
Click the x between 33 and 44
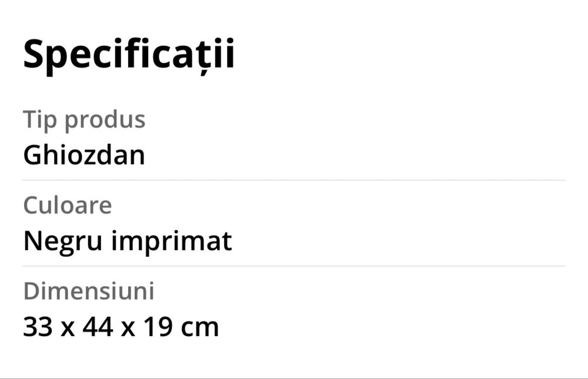tap(68, 328)
